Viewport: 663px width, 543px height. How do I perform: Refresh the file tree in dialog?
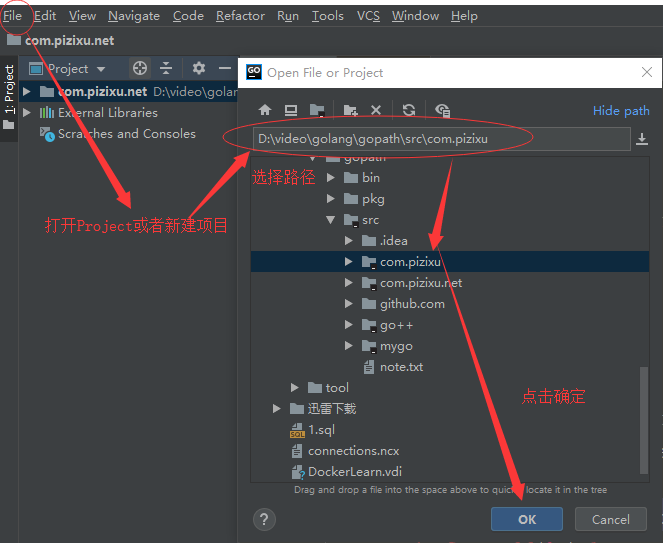(x=409, y=110)
